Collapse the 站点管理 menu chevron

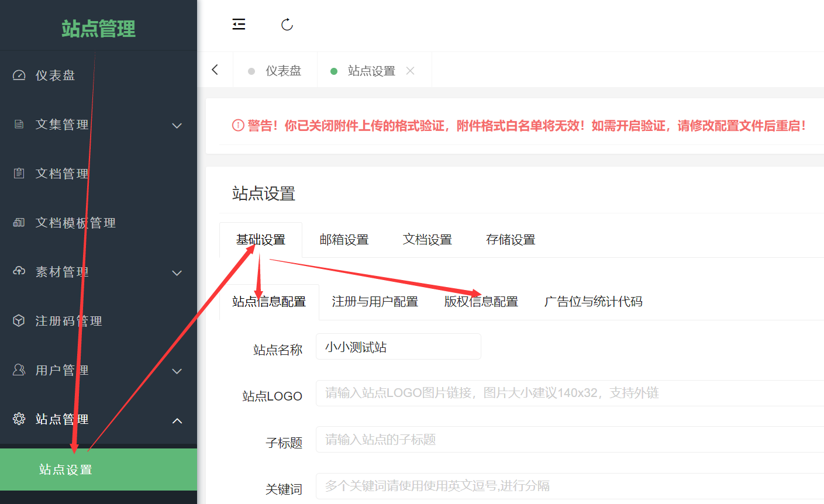177,421
